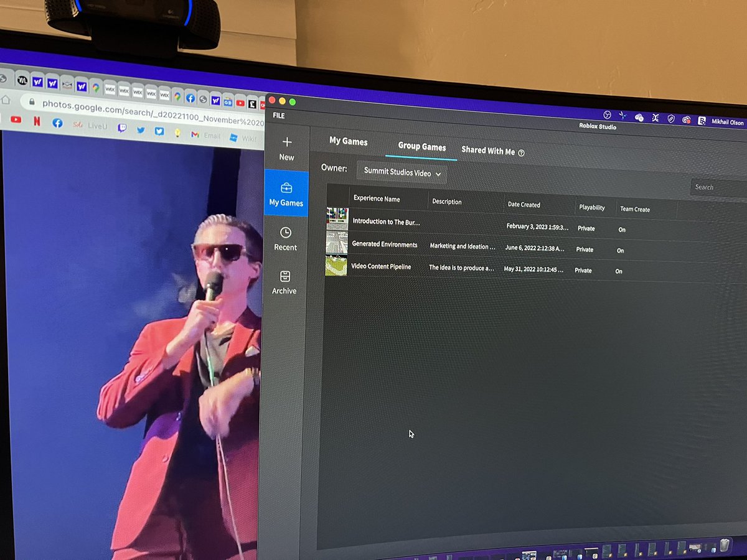Sort by the Experience Name column header
Screen dimensions: 747x560
point(377,199)
